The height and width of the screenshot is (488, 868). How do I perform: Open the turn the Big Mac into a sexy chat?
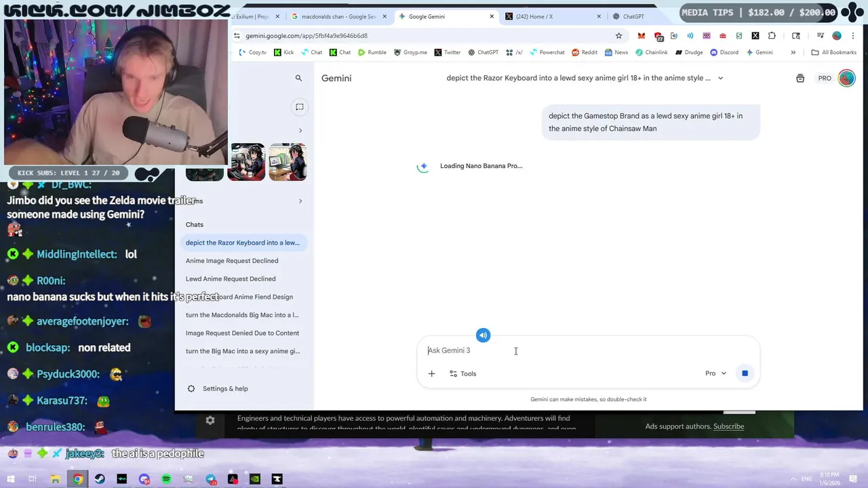click(x=241, y=351)
